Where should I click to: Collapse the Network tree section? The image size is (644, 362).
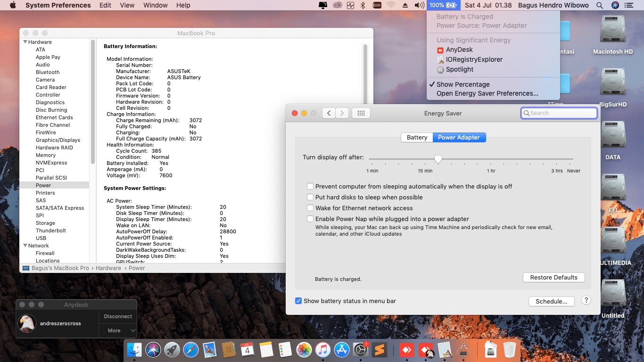25,246
